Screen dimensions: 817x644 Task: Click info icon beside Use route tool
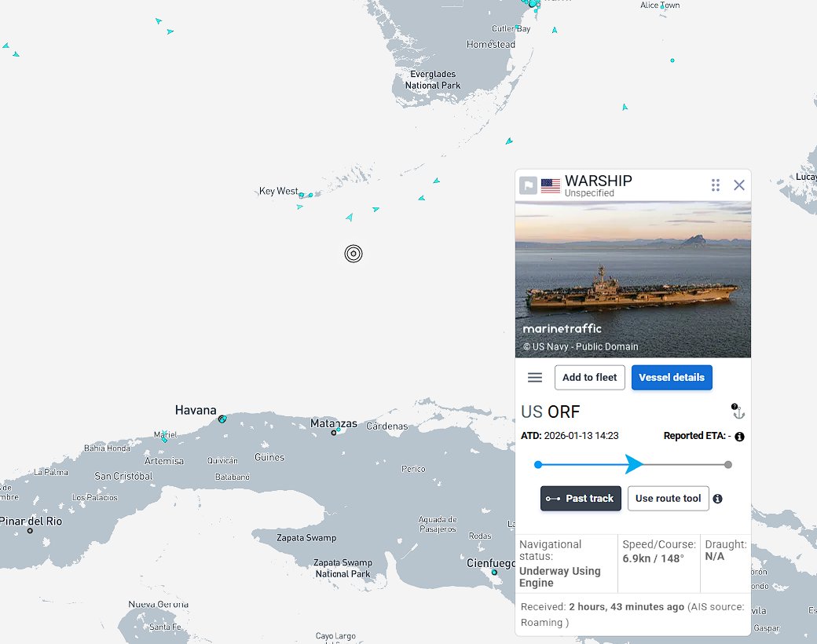(717, 499)
